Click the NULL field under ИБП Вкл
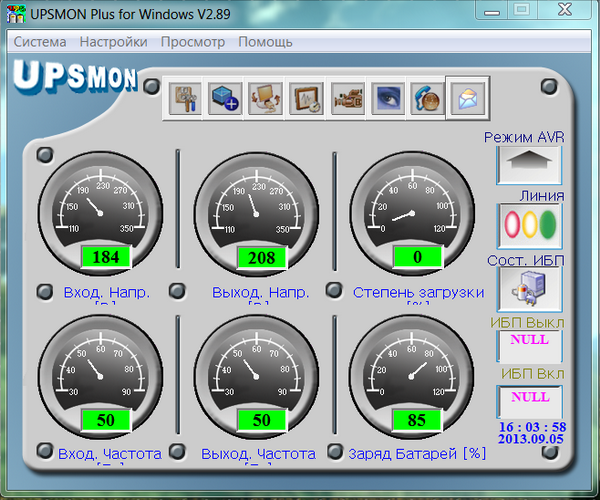Image resolution: width=600 pixels, height=500 pixels. coord(529,402)
